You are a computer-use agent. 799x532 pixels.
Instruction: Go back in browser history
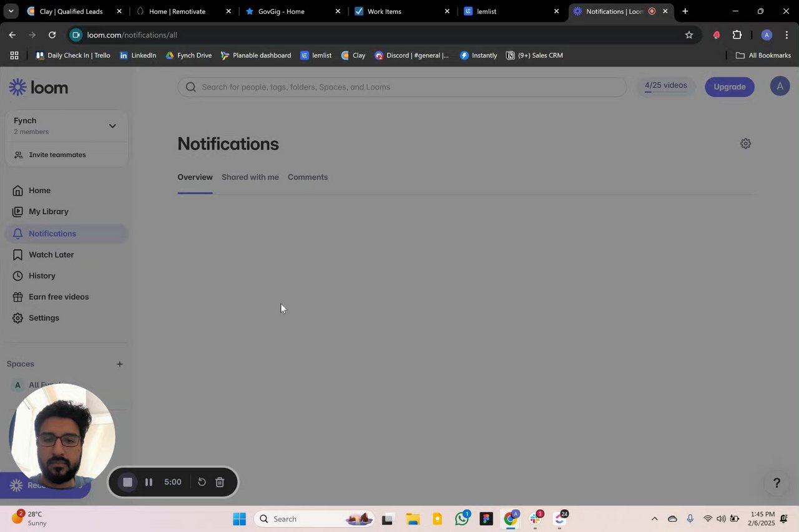point(12,35)
